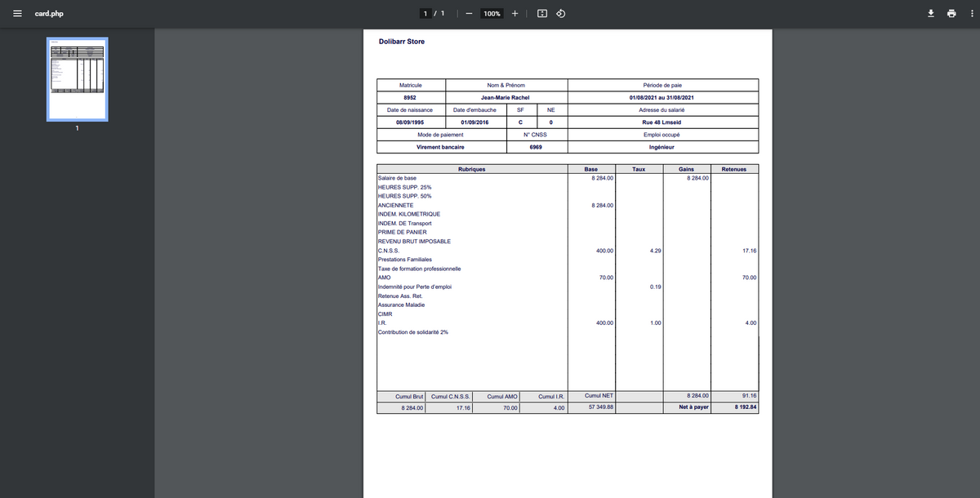
Task: Select the page 1 thumbnail in sidebar
Action: [x=77, y=78]
